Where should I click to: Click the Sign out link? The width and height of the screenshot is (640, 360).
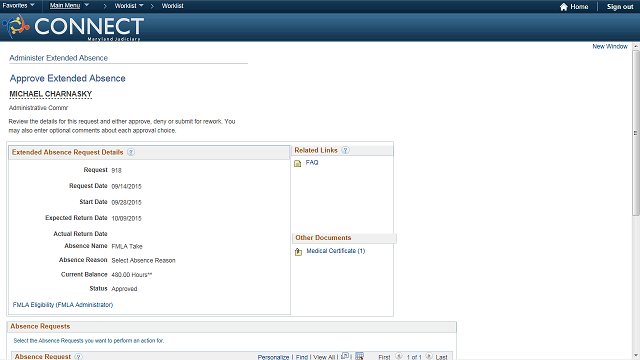click(620, 7)
